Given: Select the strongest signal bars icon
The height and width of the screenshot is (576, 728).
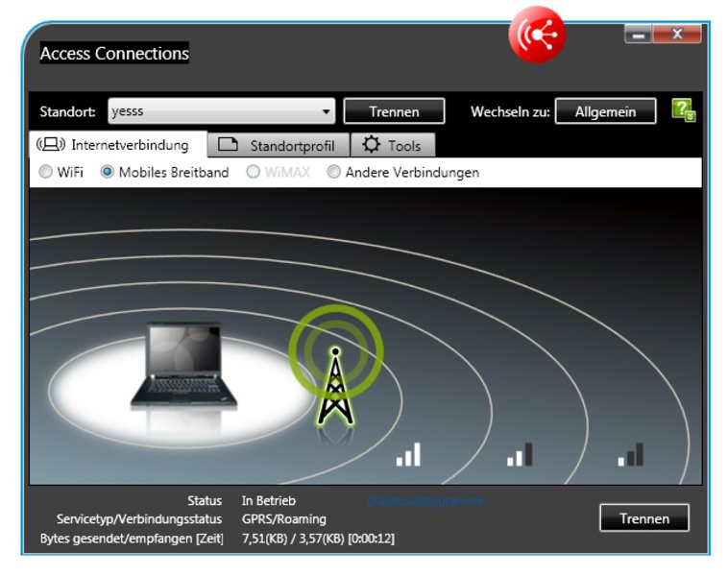Looking at the screenshot, I should pos(408,454).
